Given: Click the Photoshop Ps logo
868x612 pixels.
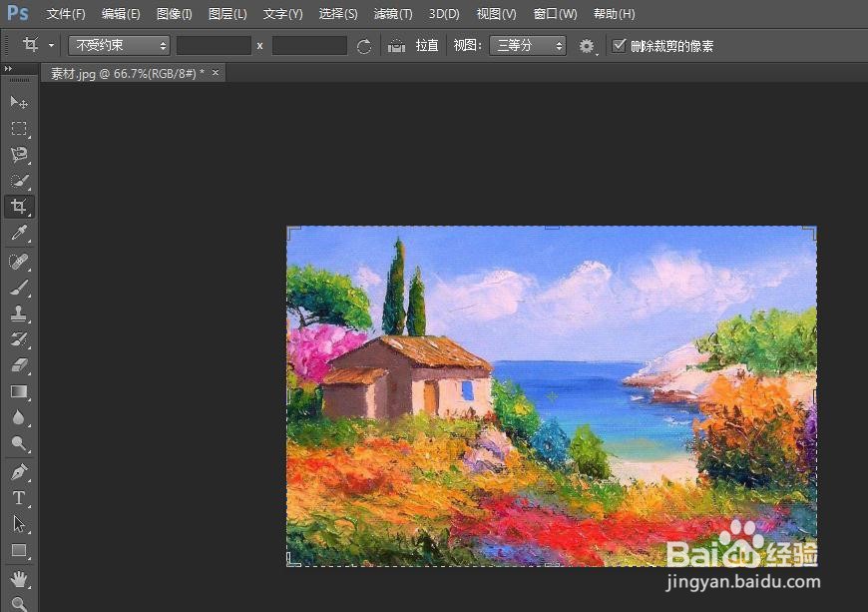Looking at the screenshot, I should pos(18,12).
